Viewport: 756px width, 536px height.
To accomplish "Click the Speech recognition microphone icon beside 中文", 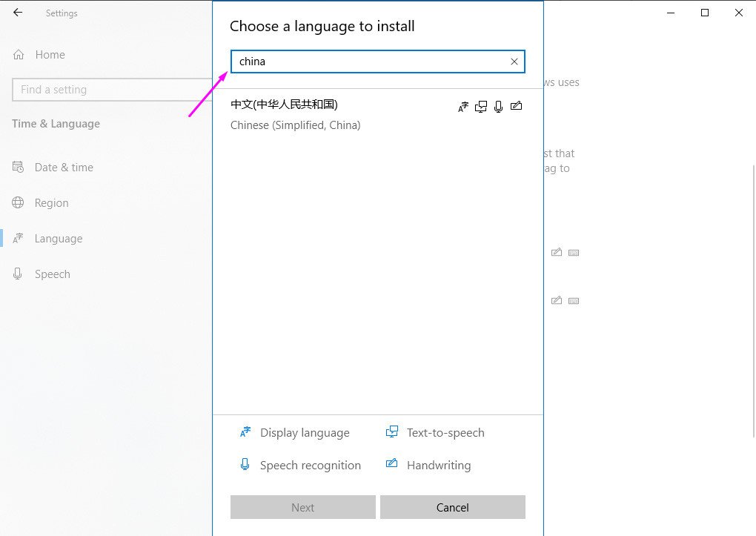I will pyautogui.click(x=499, y=106).
